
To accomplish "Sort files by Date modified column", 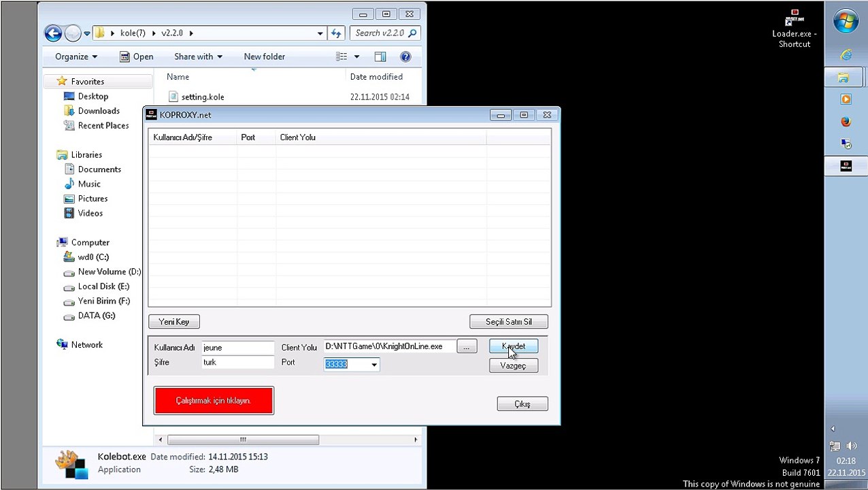I will tap(377, 77).
